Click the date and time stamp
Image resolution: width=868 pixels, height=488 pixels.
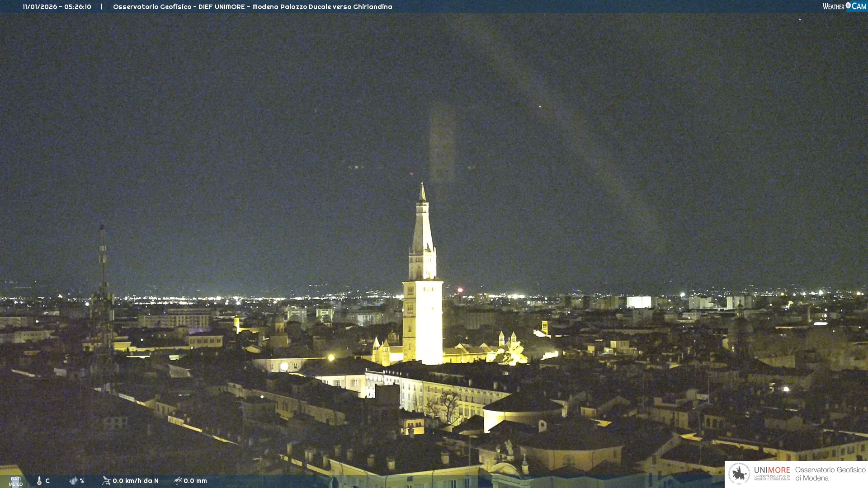click(57, 7)
